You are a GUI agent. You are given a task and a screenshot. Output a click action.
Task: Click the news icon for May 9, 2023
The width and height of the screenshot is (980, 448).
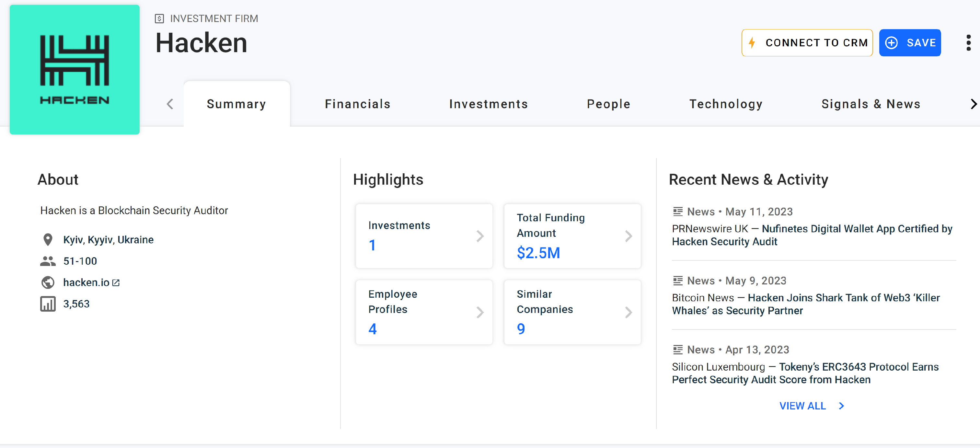click(677, 281)
